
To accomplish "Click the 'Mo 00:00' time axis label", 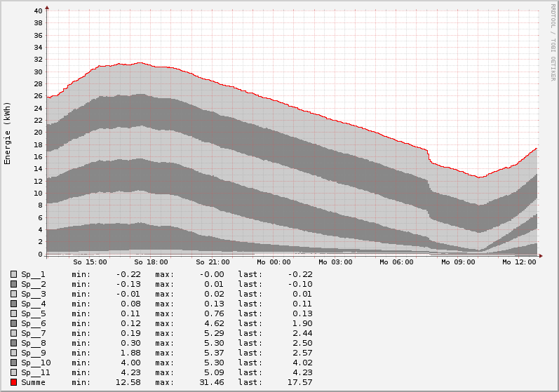I will (274, 262).
